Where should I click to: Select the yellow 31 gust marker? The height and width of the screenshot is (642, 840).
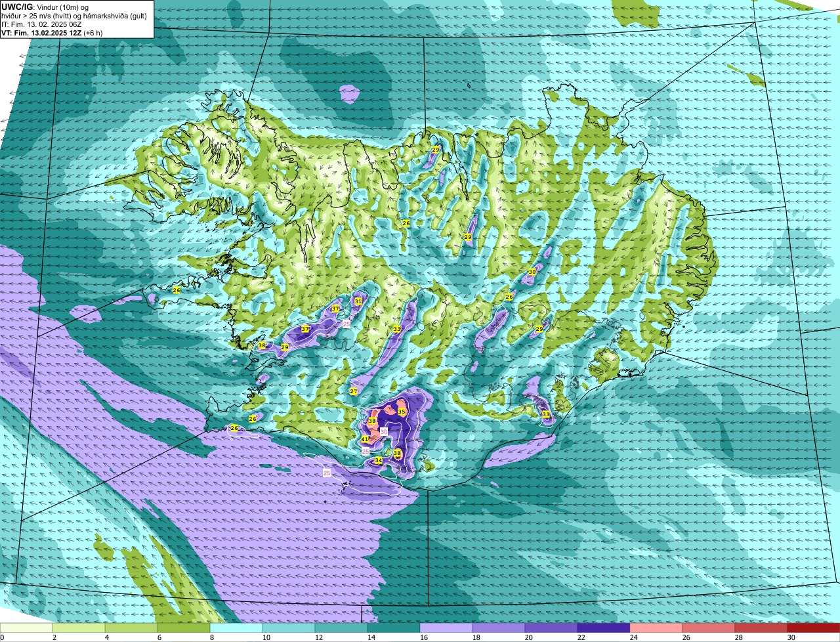pyautogui.click(x=358, y=301)
